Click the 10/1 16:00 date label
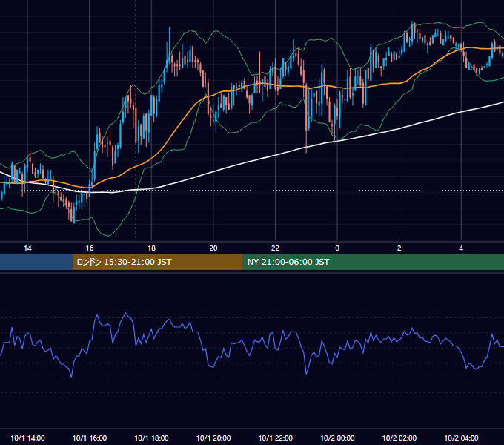This screenshot has height=445, width=504. tap(90, 438)
